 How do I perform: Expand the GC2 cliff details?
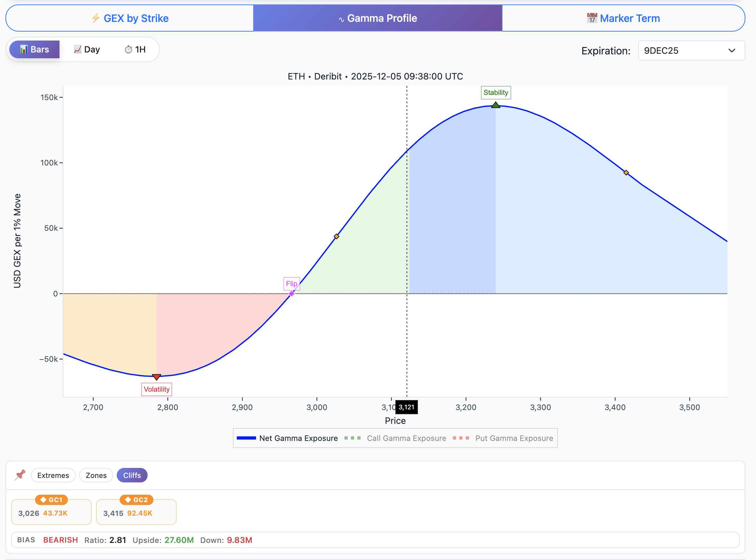click(x=136, y=512)
